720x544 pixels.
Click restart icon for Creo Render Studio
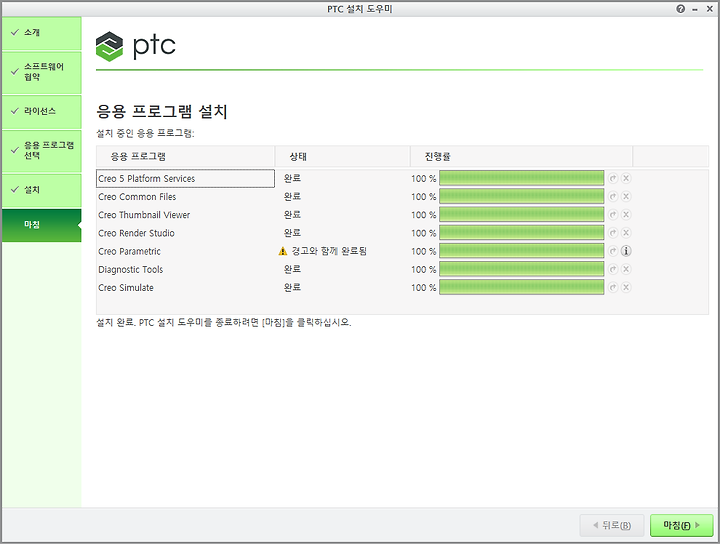[613, 233]
